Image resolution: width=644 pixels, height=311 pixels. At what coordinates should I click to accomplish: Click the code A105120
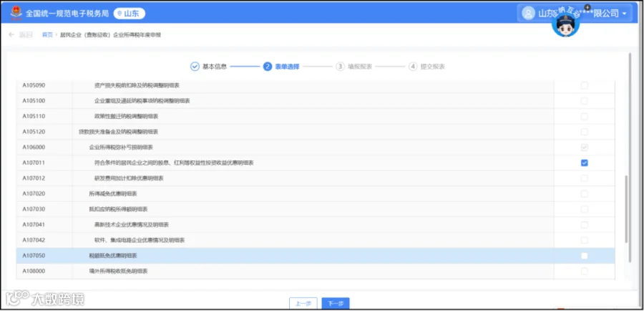pyautogui.click(x=34, y=132)
